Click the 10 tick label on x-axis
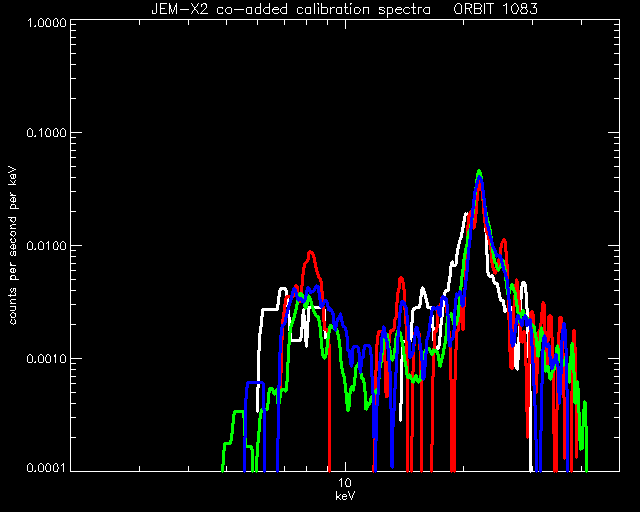Viewport: 640px width, 512px height. point(345,483)
